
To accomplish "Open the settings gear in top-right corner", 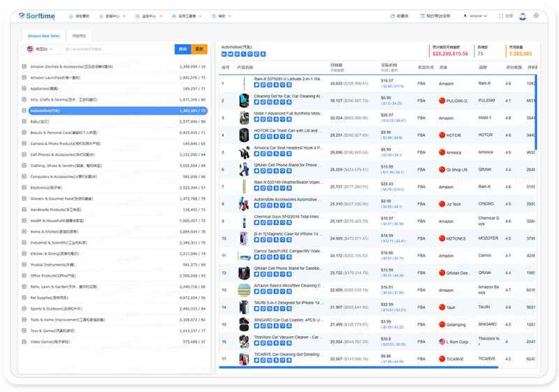I will point(536,15).
